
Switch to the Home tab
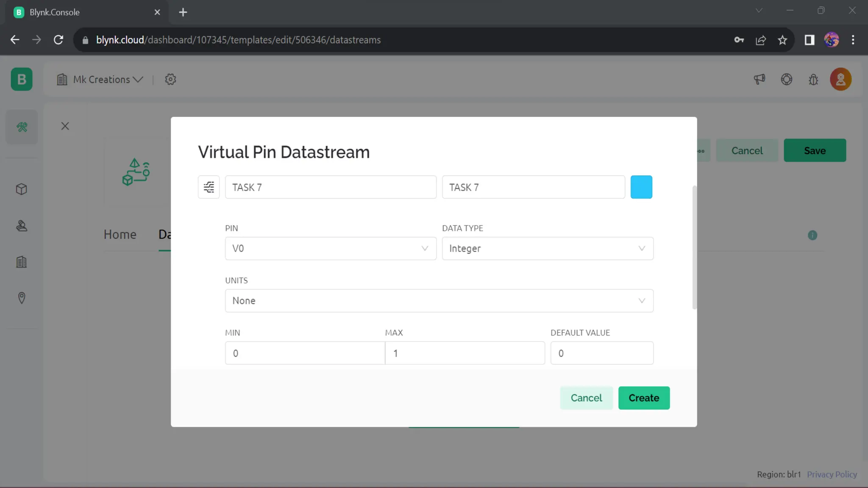point(120,234)
